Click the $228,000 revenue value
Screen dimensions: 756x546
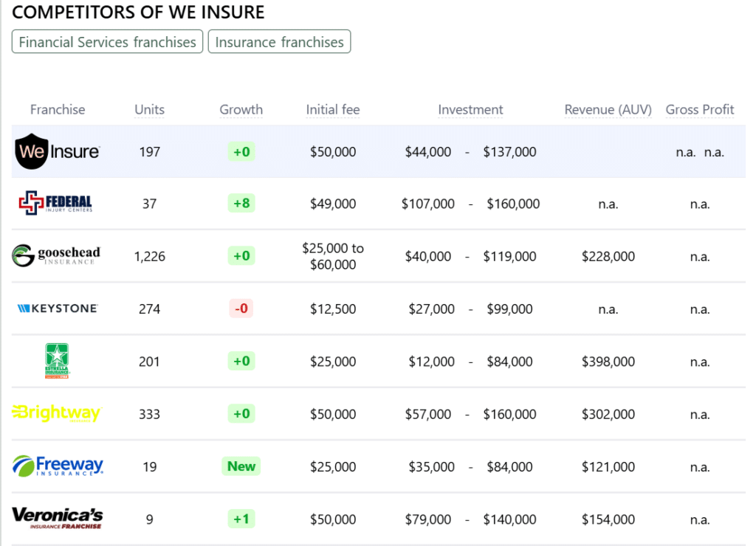click(x=608, y=256)
